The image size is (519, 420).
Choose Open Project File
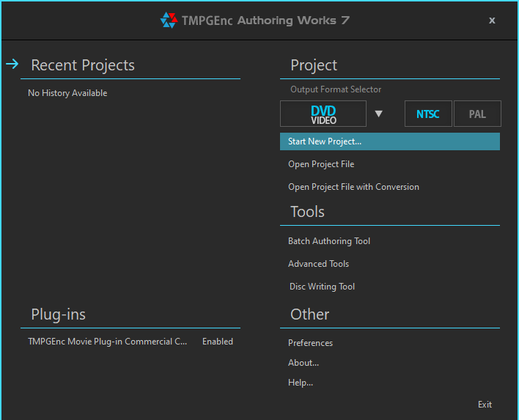point(321,164)
